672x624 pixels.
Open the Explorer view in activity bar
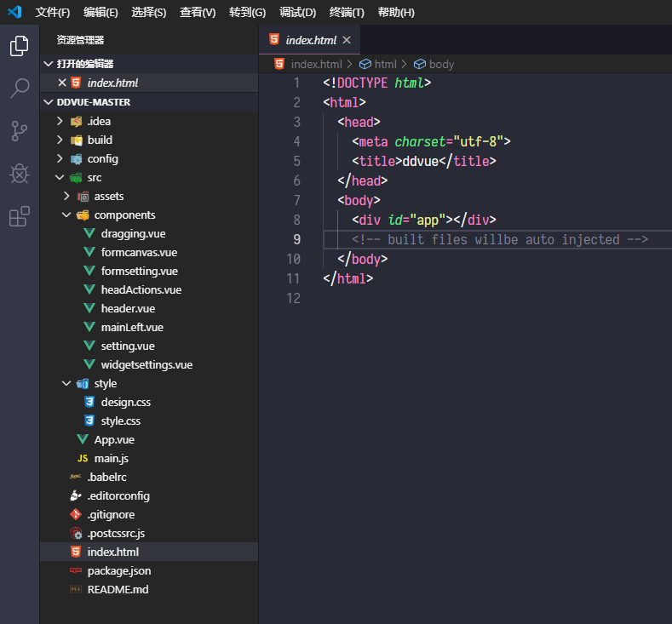[20, 46]
